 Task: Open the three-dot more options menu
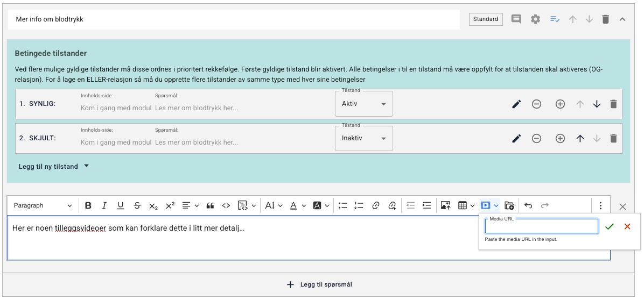pyautogui.click(x=600, y=206)
